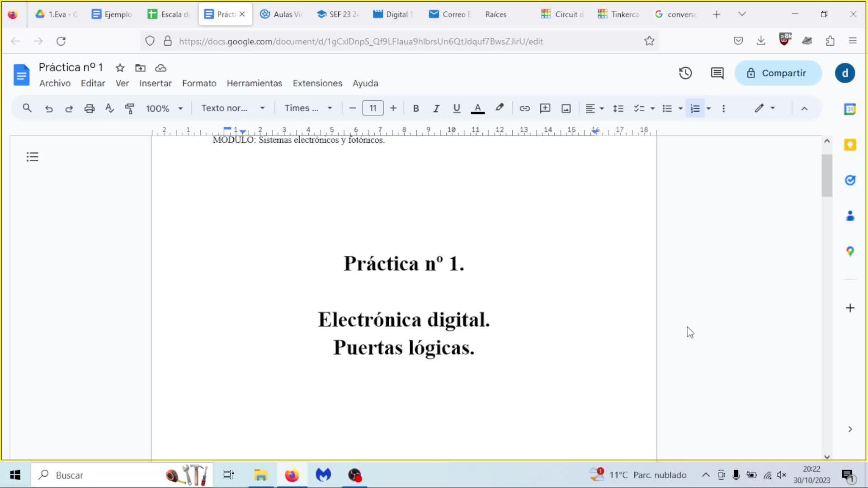Open the Formato menu
The width and height of the screenshot is (868, 488).
pyautogui.click(x=199, y=84)
